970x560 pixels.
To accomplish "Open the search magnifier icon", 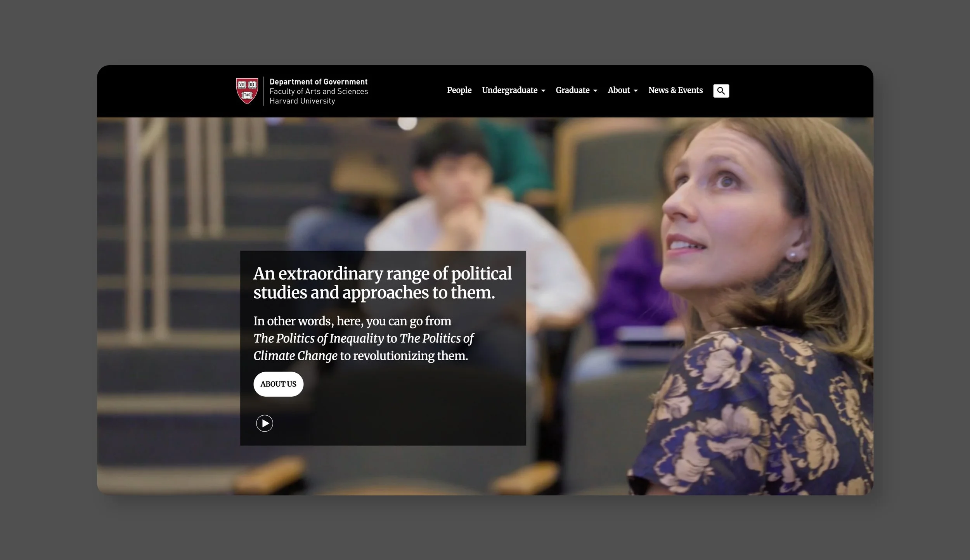I will tap(721, 91).
